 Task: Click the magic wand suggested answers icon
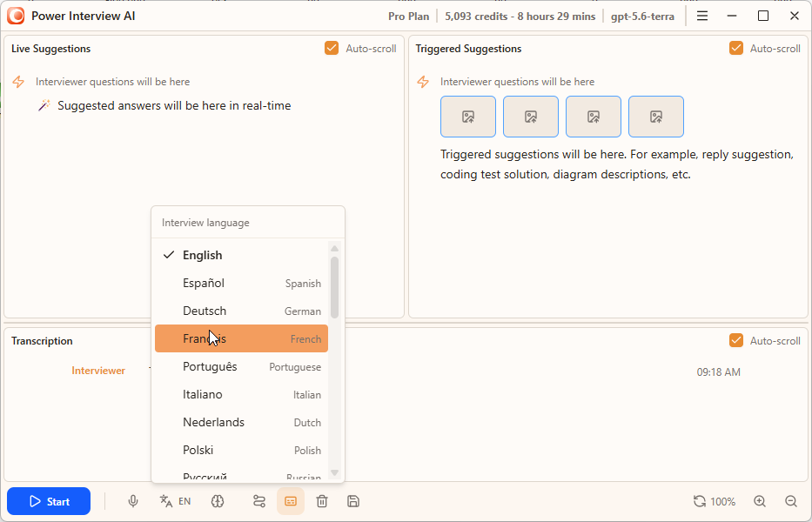click(44, 105)
